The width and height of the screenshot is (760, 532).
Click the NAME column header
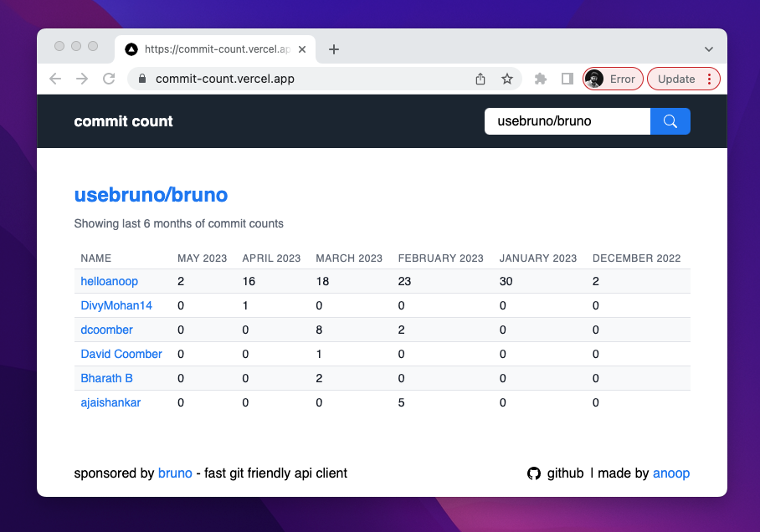tap(96, 258)
